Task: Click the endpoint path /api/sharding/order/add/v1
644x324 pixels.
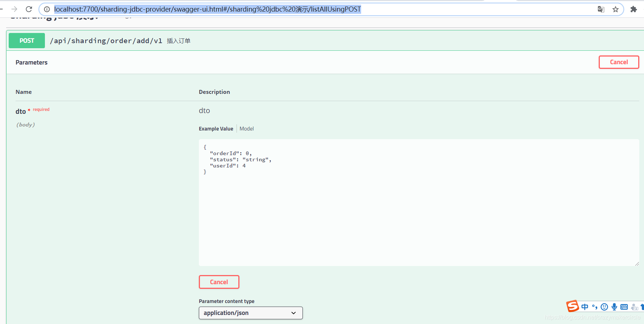Action: [x=106, y=41]
